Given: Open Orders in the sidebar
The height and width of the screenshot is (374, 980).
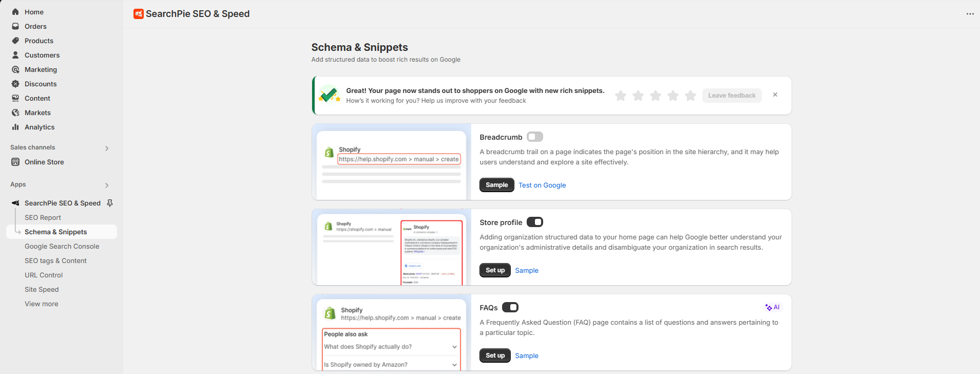Looking at the screenshot, I should point(35,26).
